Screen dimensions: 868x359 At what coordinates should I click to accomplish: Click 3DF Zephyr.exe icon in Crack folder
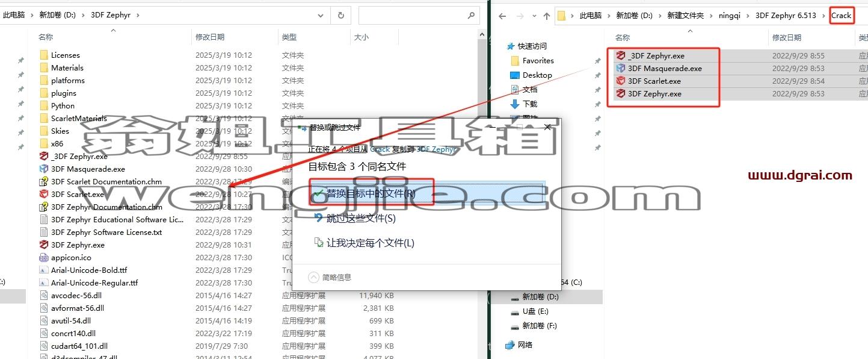pyautogui.click(x=621, y=93)
